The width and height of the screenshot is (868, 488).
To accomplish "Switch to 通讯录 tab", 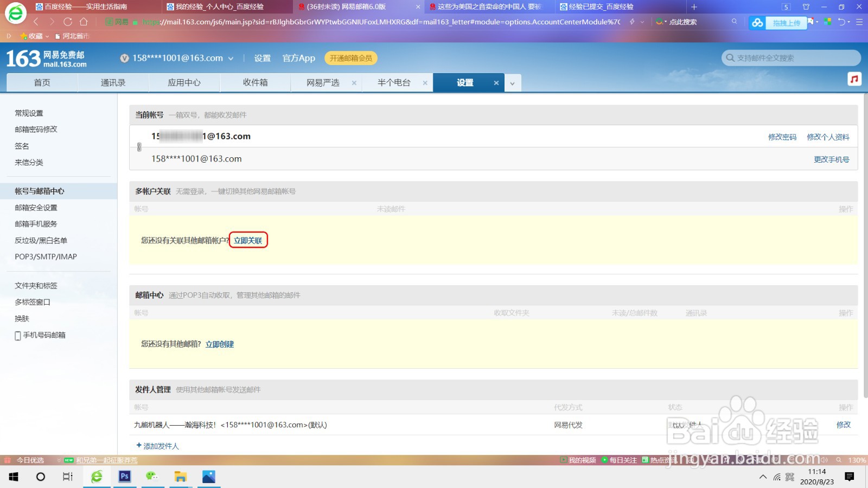I will 113,82.
